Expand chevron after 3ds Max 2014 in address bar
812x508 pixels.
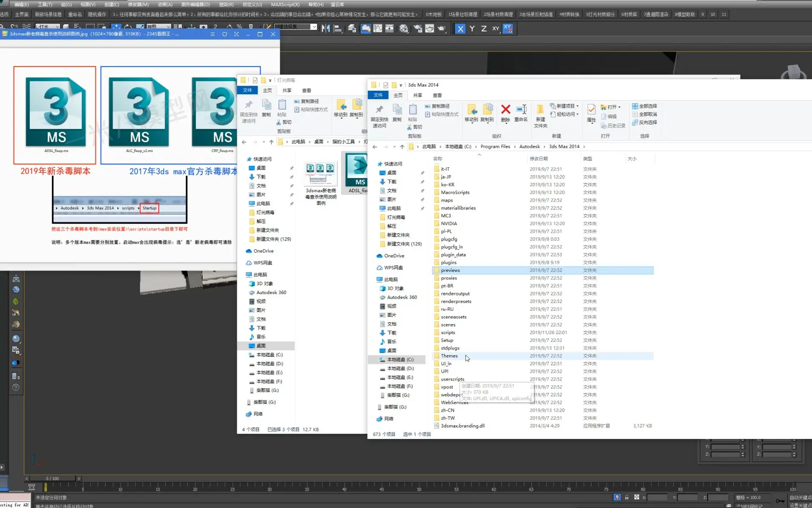coord(584,147)
